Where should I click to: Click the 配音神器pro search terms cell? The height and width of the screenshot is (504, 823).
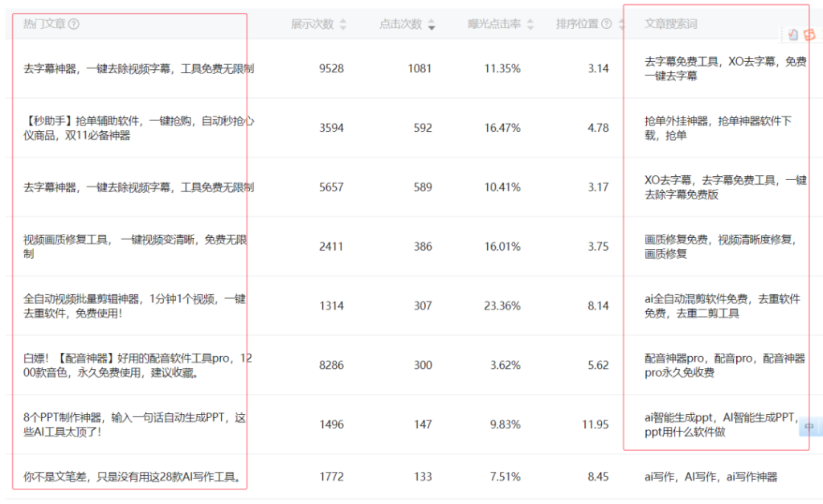point(724,365)
